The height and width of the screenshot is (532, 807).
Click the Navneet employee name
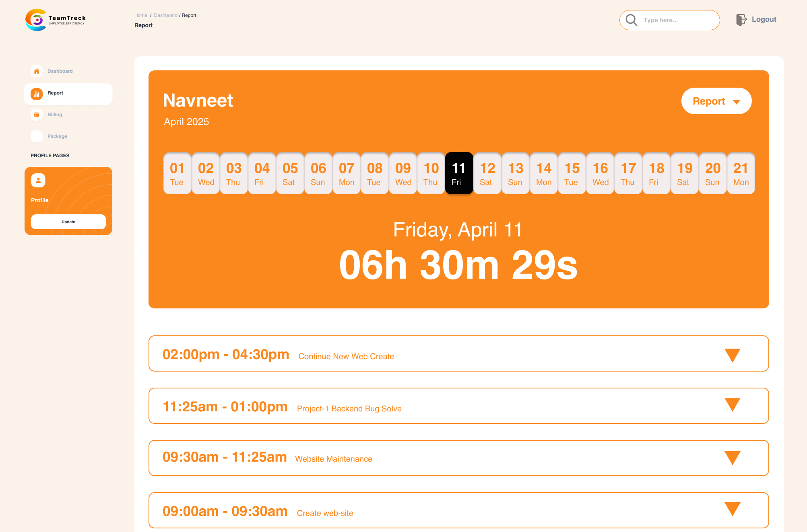pos(198,101)
